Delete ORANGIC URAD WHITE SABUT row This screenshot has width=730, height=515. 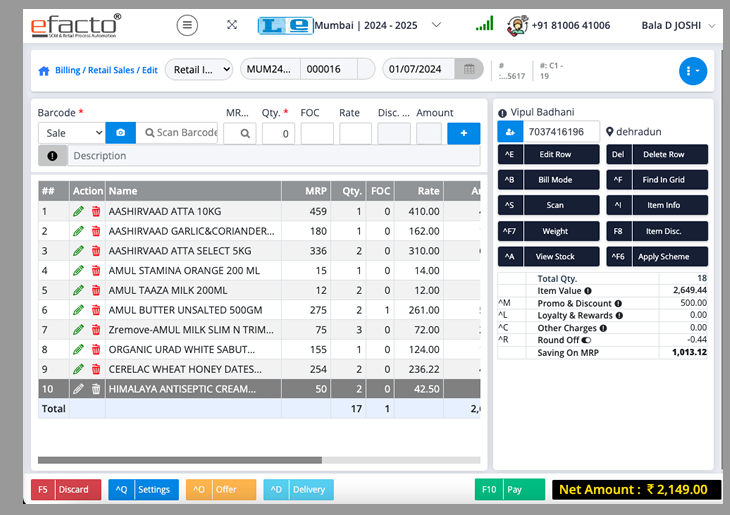(x=96, y=349)
